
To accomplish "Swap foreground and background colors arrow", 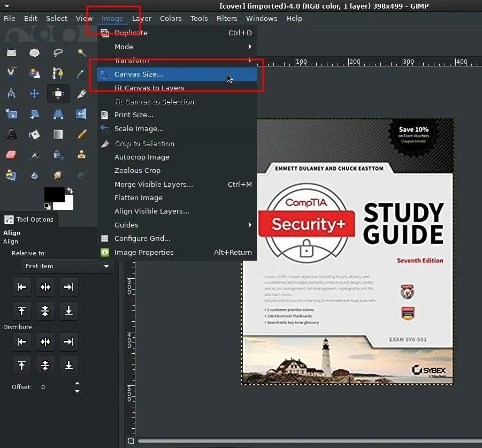I will coord(70,191).
